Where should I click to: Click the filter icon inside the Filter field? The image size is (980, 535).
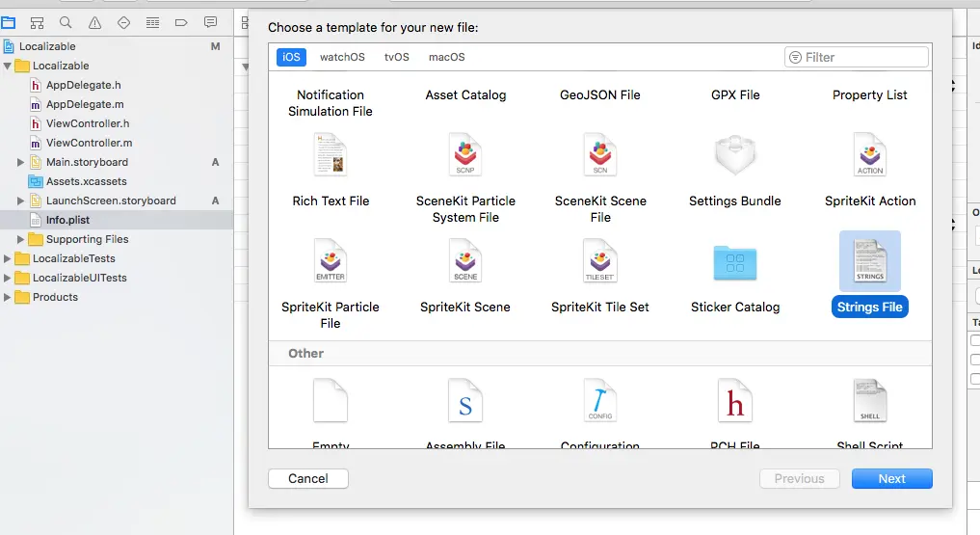coord(795,58)
